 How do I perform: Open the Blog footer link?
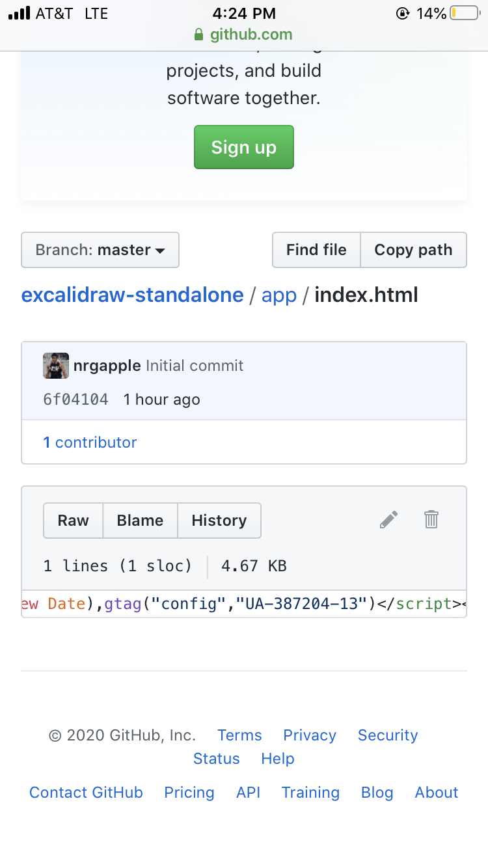[377, 793]
